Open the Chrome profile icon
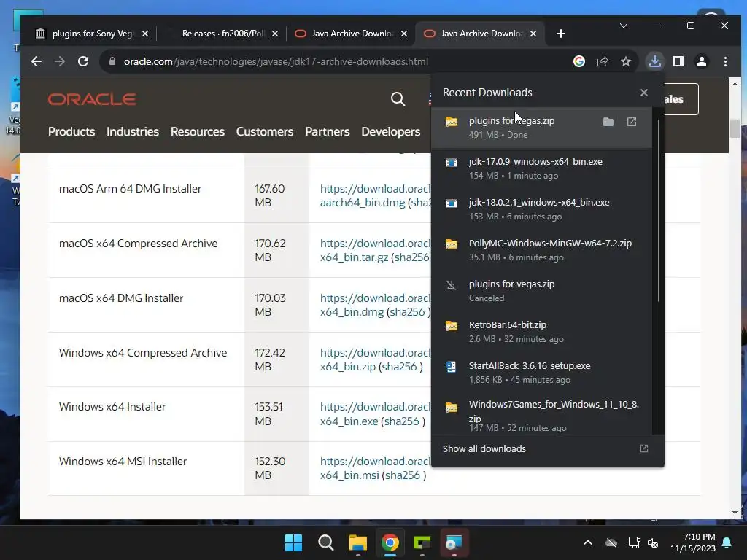The image size is (747, 560). click(x=702, y=61)
